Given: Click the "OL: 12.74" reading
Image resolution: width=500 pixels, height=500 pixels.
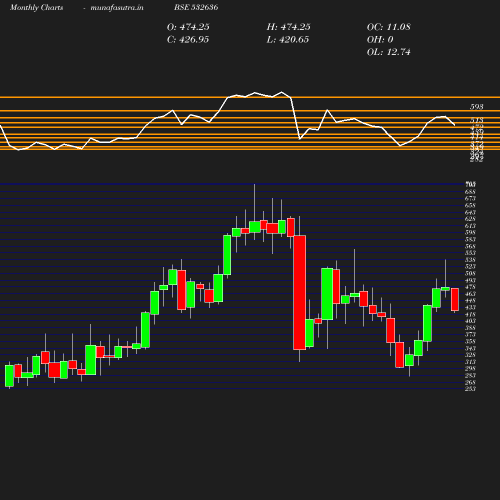Looking at the screenshot, I should tap(389, 52).
